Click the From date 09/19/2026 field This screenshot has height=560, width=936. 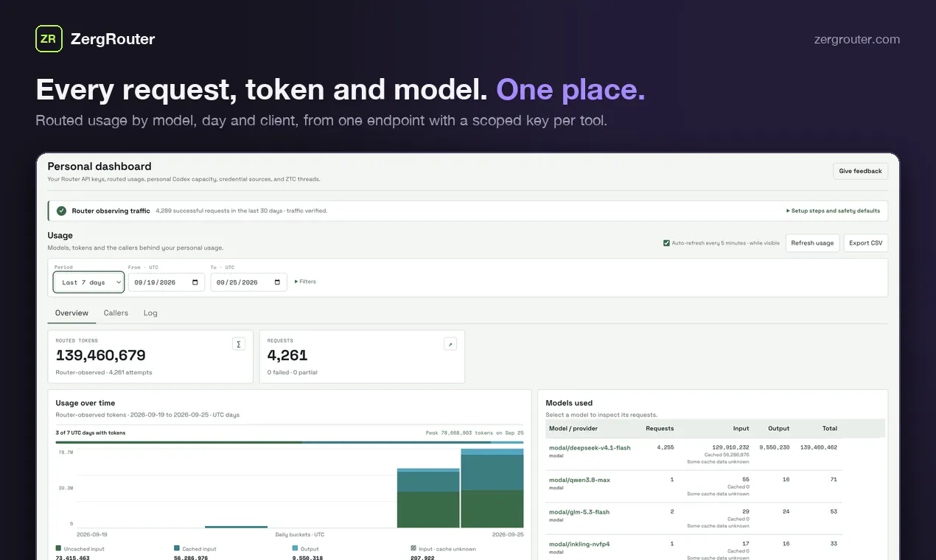tap(167, 282)
